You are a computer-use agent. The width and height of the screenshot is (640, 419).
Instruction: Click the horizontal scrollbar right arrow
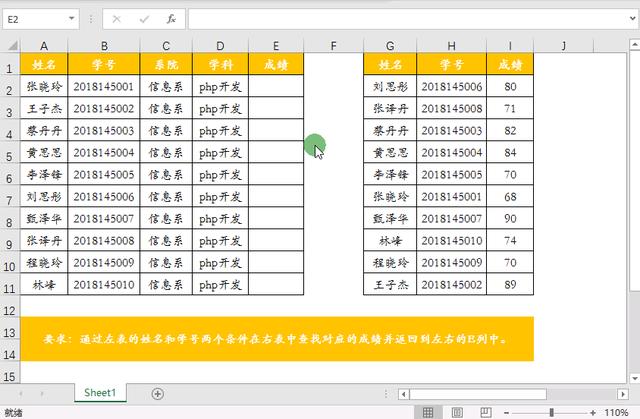622,394
